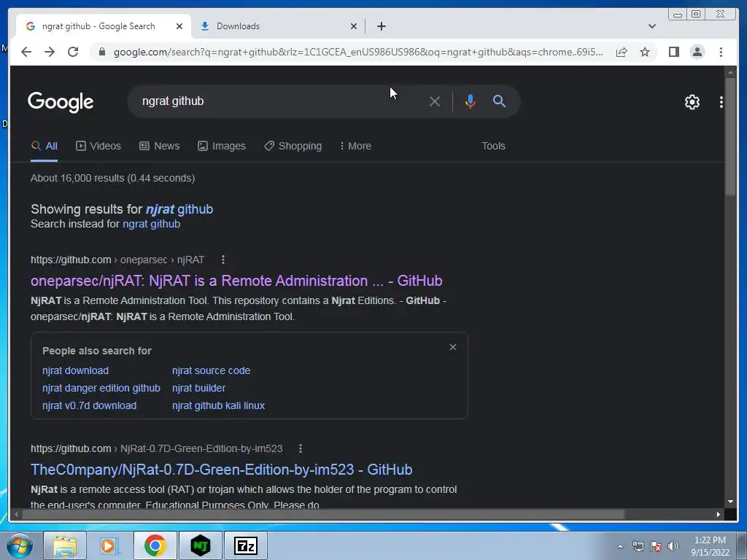The height and width of the screenshot is (560, 747).
Task: Click the scrollbar down arrow
Action: 730,502
